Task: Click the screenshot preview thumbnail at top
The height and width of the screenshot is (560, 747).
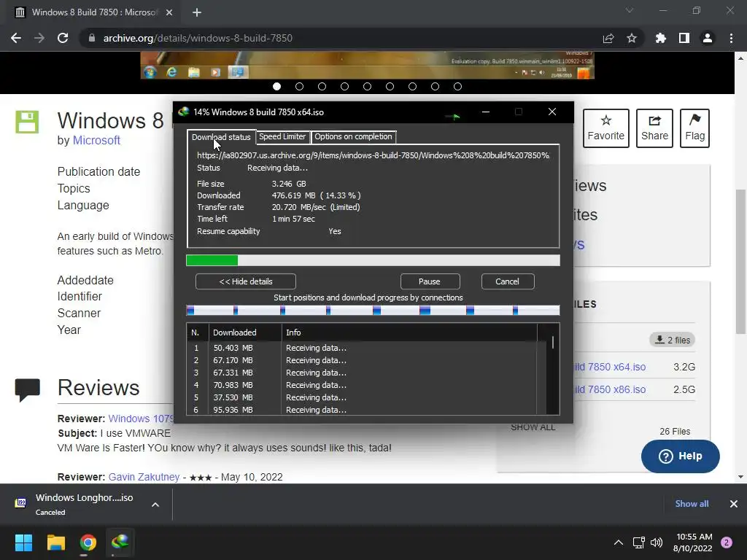Action: 368,65
